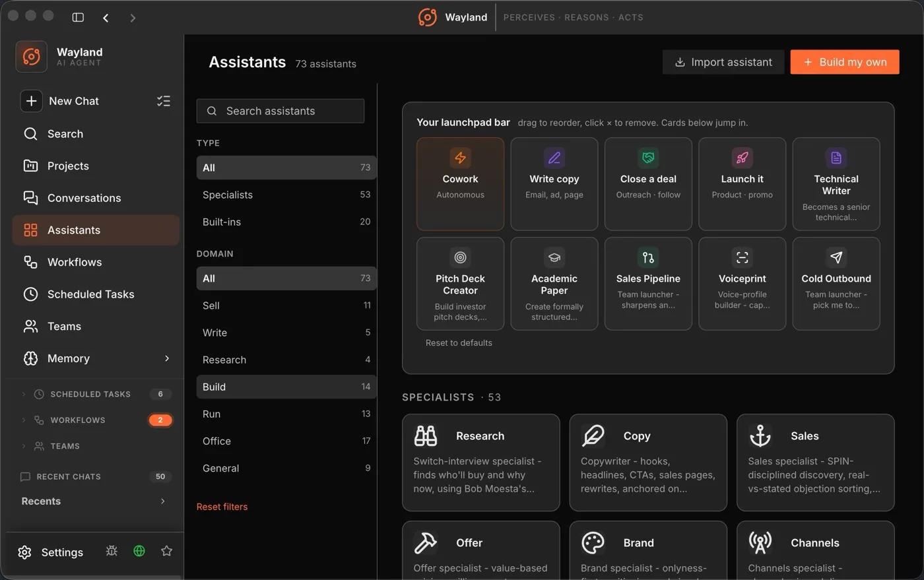Open Conversations in the sidebar

(x=96, y=198)
